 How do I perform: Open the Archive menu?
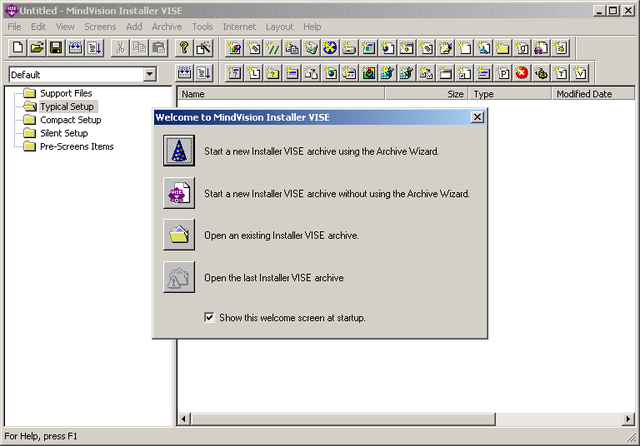coord(167,27)
